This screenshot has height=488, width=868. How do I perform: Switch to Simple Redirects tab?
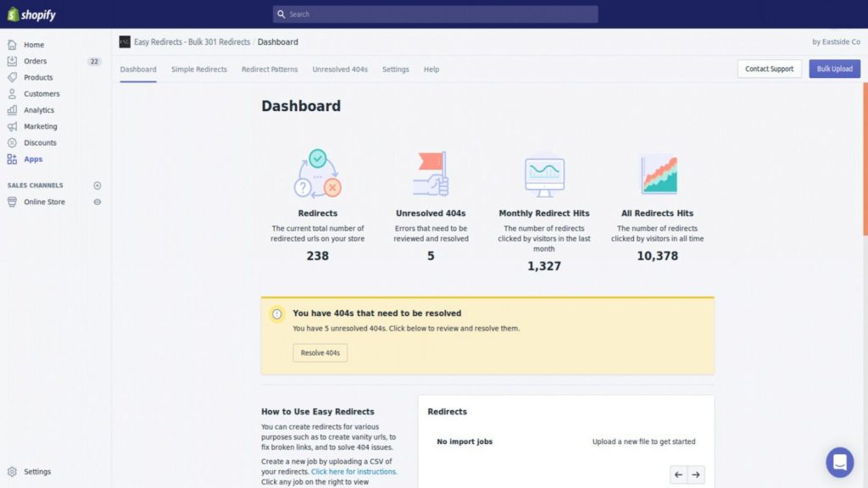click(x=199, y=69)
